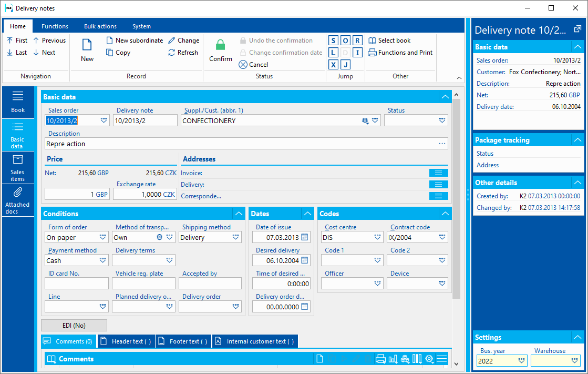The image size is (588, 374).
Task: Open the Cost centre dropdown
Action: [x=377, y=237]
